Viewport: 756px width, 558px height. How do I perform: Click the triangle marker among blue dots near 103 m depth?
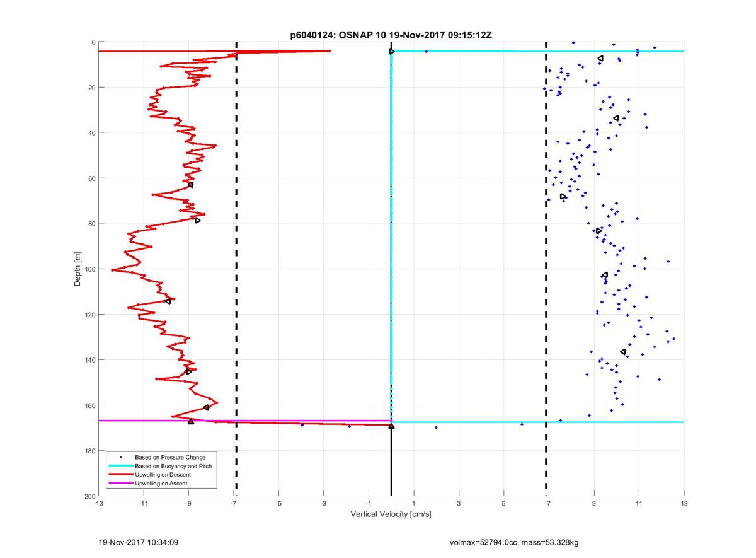(x=605, y=275)
